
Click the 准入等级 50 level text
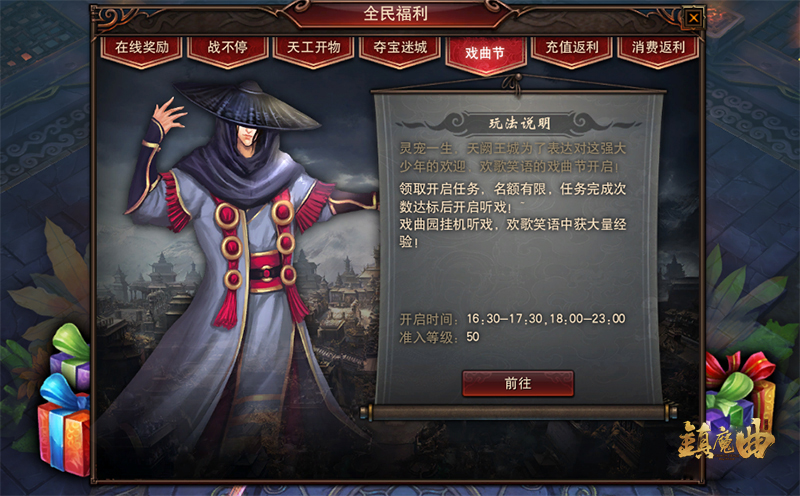click(439, 337)
